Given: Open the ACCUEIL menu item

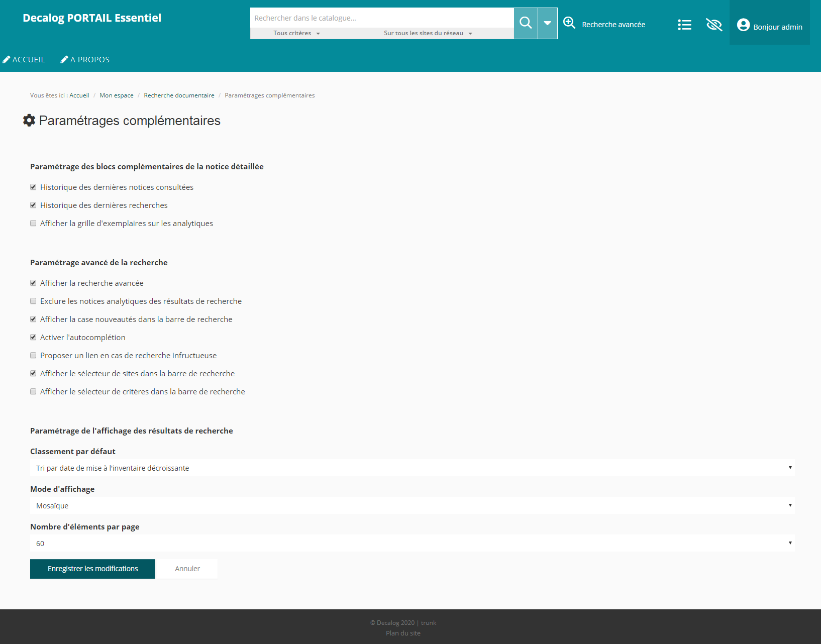Looking at the screenshot, I should point(29,60).
